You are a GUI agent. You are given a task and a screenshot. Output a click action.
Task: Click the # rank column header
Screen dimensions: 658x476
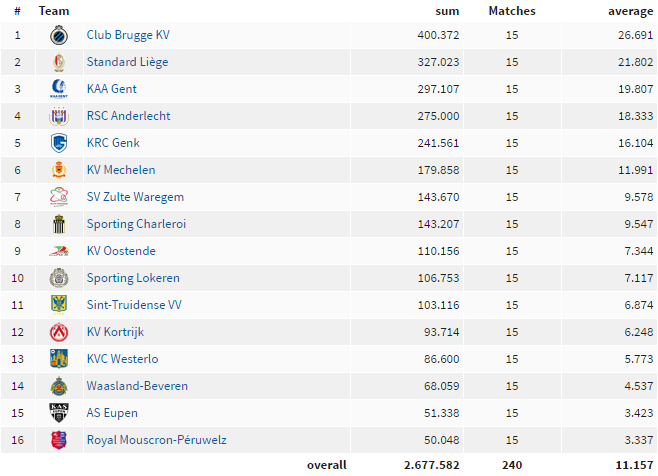17,11
